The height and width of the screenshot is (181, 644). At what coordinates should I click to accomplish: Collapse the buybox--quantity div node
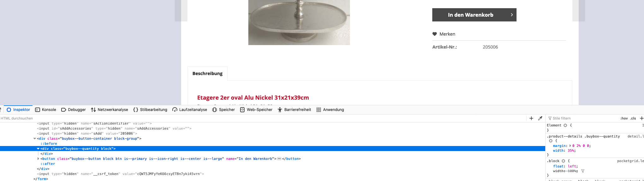pos(38,149)
